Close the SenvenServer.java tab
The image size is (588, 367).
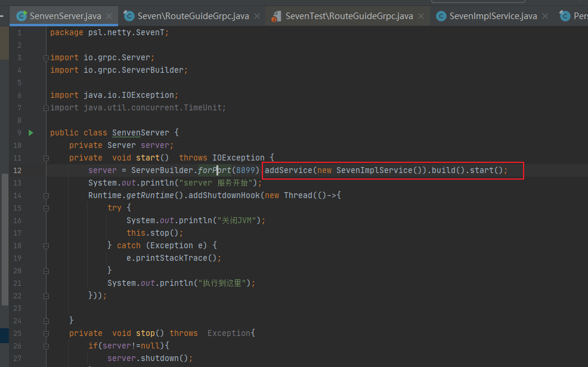109,16
